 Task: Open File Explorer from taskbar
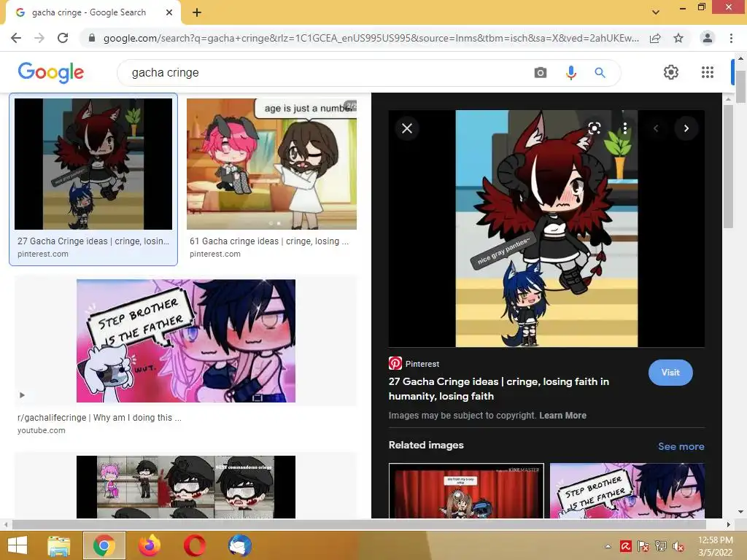[59, 545]
